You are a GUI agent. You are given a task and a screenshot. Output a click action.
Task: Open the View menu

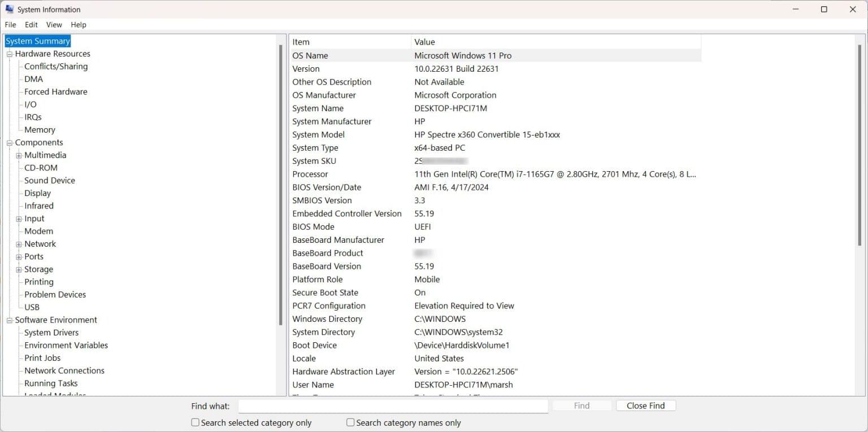pyautogui.click(x=54, y=24)
